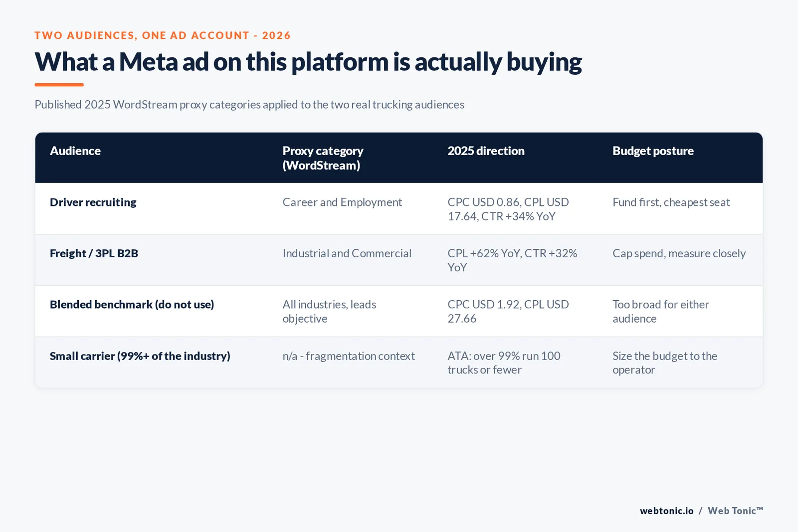Click the 'Published 2025 WordStream proxy categories' subtitle
This screenshot has width=798, height=532.
pyautogui.click(x=249, y=105)
